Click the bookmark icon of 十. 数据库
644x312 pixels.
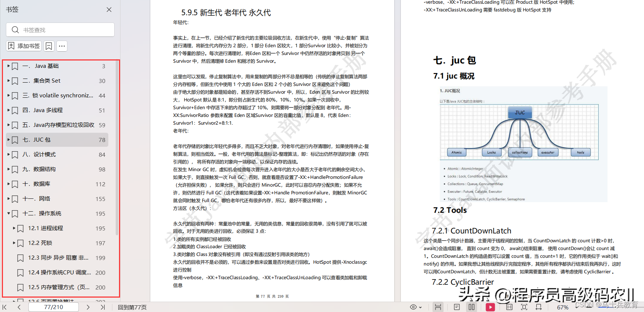pyautogui.click(x=15, y=184)
